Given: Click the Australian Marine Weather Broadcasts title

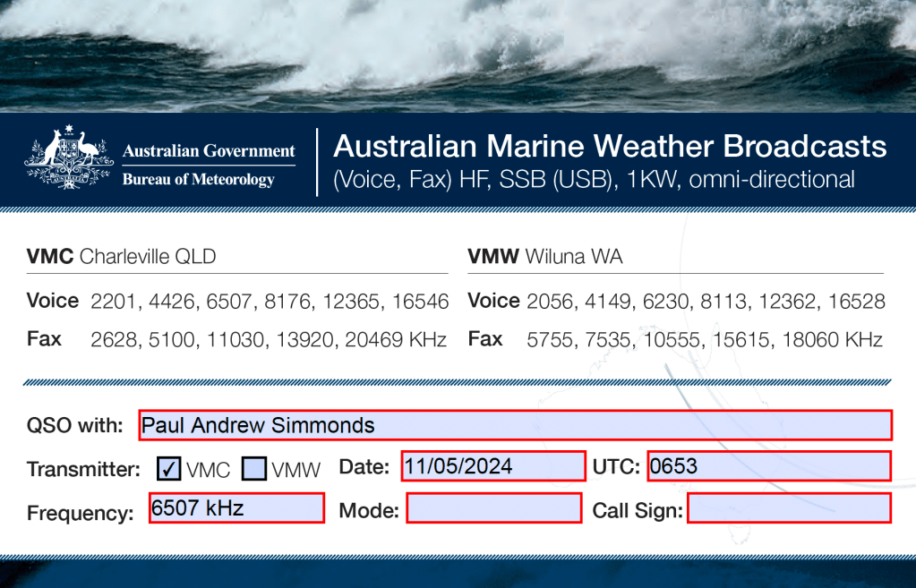Looking at the screenshot, I should (609, 146).
